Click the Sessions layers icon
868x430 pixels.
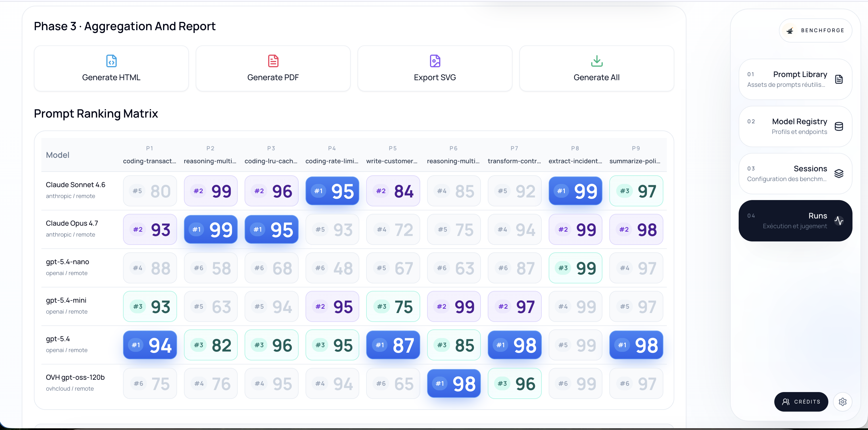(839, 174)
